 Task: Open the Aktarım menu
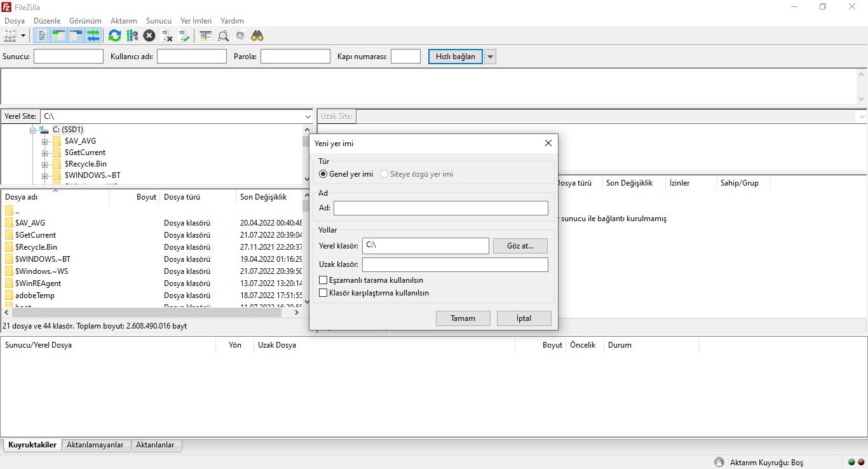[124, 21]
